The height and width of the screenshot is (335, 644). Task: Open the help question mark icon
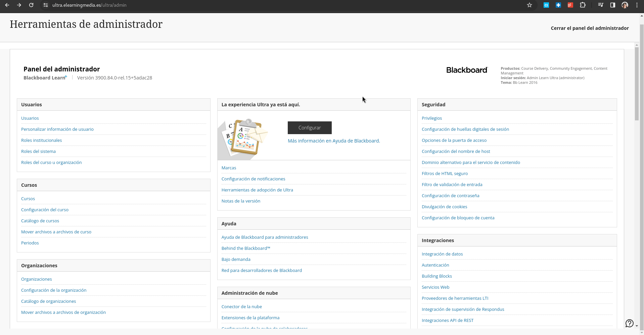tap(630, 323)
